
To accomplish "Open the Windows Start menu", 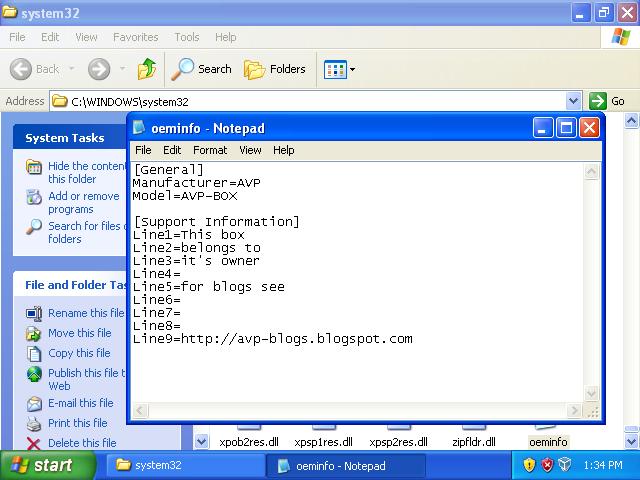I will tap(47, 465).
